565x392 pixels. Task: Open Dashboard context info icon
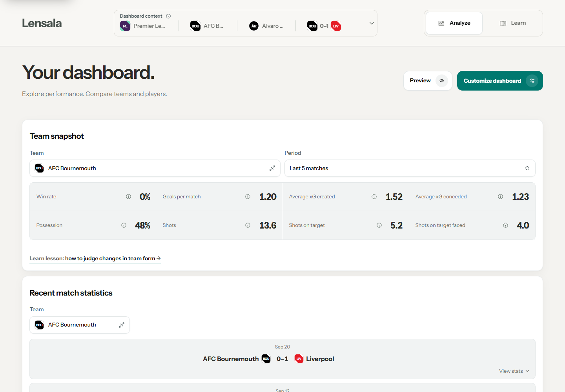click(x=168, y=16)
